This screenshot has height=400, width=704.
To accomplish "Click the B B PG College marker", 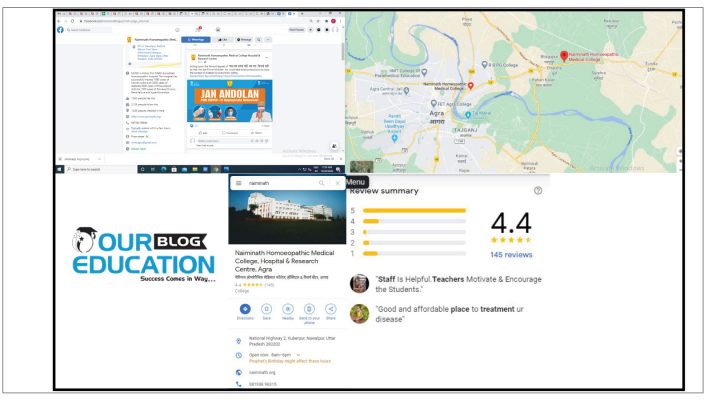I will 484,65.
